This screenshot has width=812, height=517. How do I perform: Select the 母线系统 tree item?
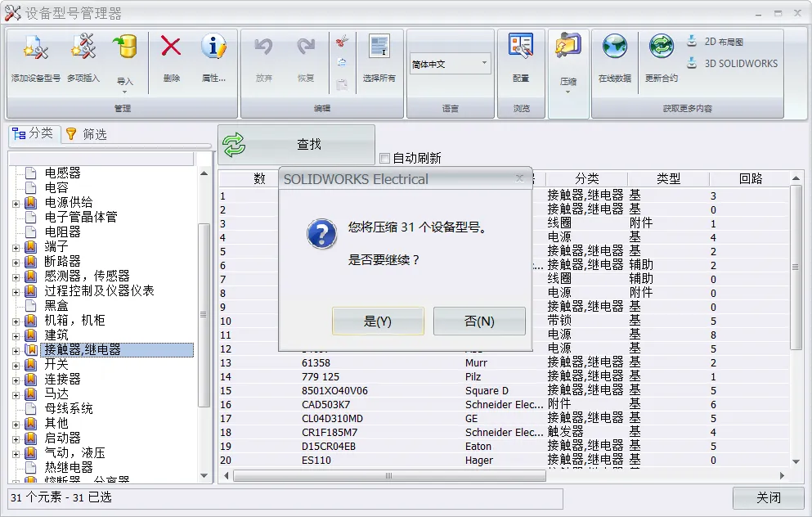coord(69,409)
